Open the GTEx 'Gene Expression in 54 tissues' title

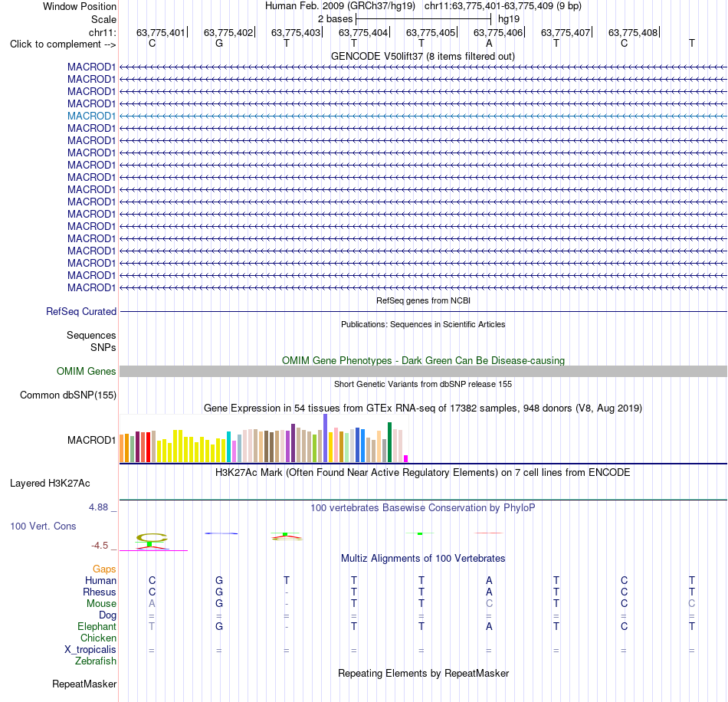(422, 408)
